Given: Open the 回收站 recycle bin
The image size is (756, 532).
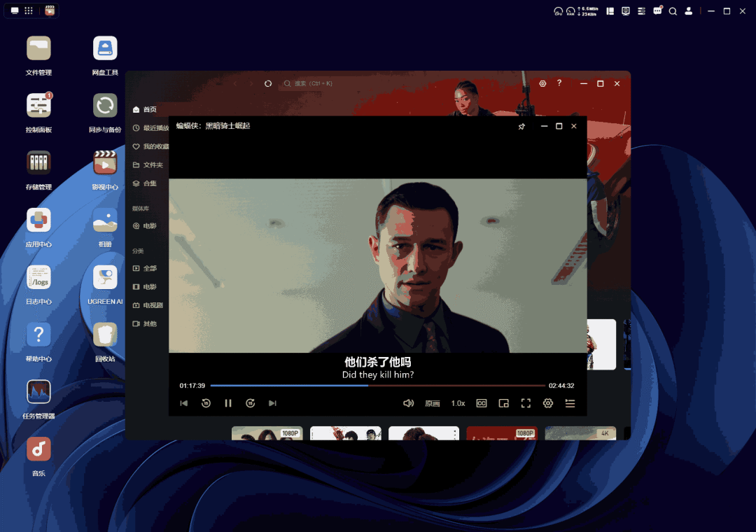Looking at the screenshot, I should [x=105, y=334].
